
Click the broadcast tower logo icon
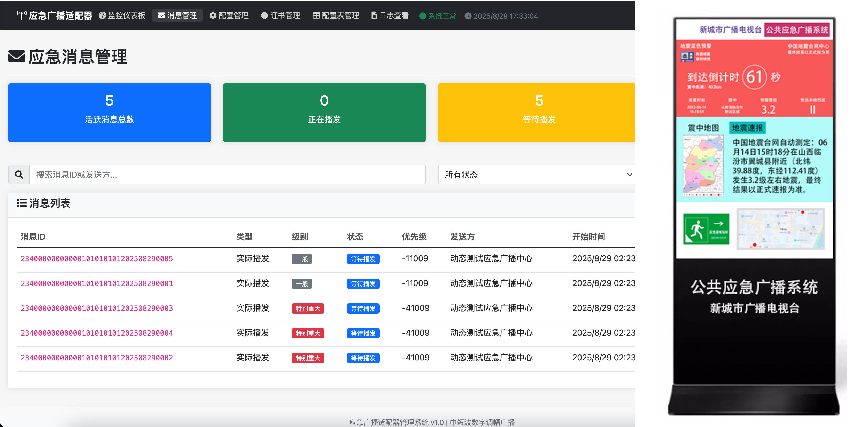(x=21, y=15)
